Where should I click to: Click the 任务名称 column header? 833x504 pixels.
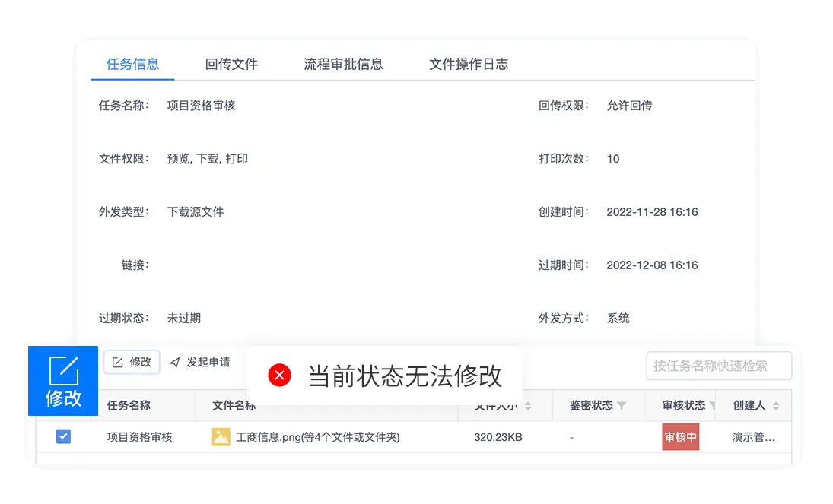[x=129, y=406]
